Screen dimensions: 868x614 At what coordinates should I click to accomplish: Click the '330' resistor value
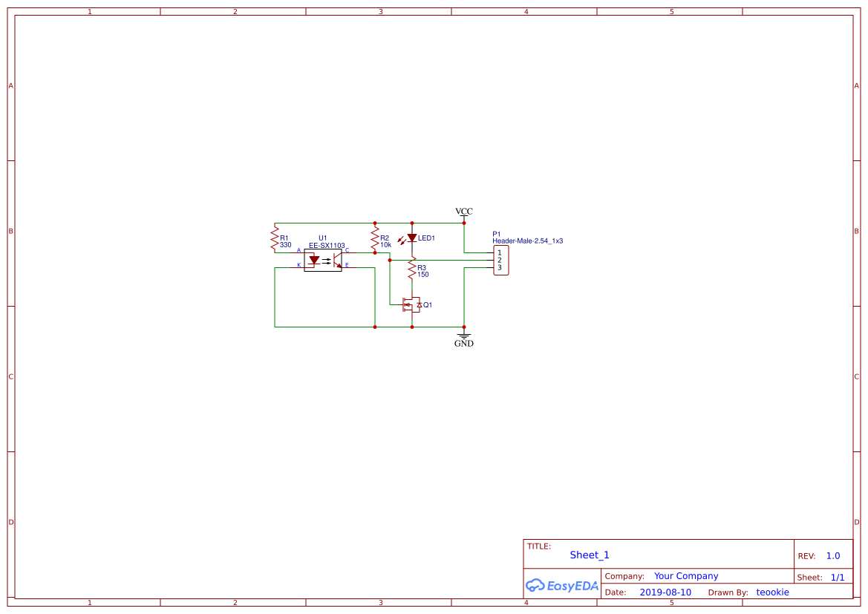point(286,245)
